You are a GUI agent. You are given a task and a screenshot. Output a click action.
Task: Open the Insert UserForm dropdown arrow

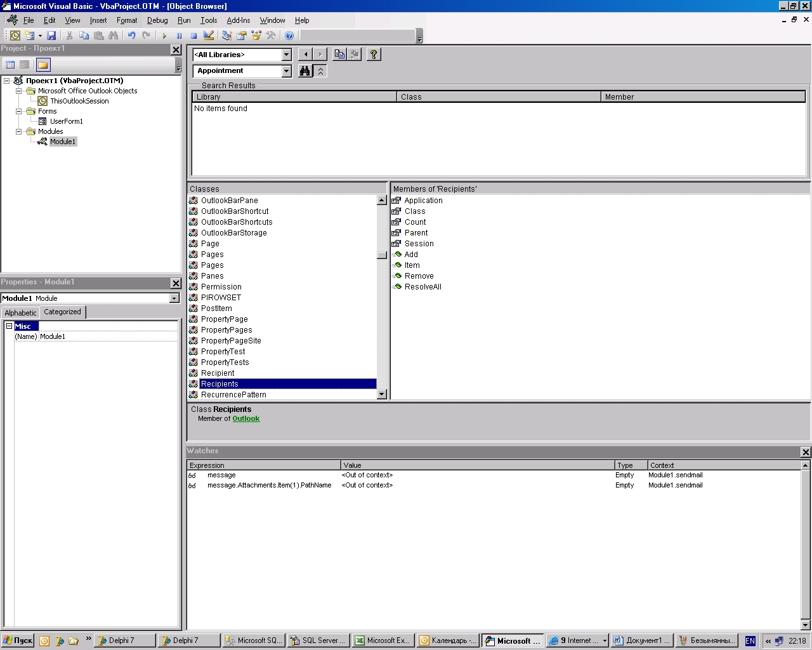coord(39,36)
